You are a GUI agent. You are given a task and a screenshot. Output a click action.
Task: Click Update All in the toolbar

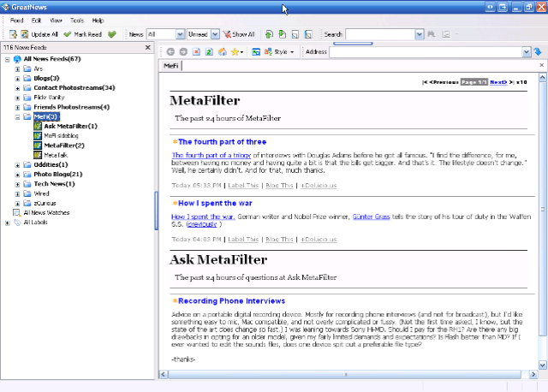(x=45, y=34)
